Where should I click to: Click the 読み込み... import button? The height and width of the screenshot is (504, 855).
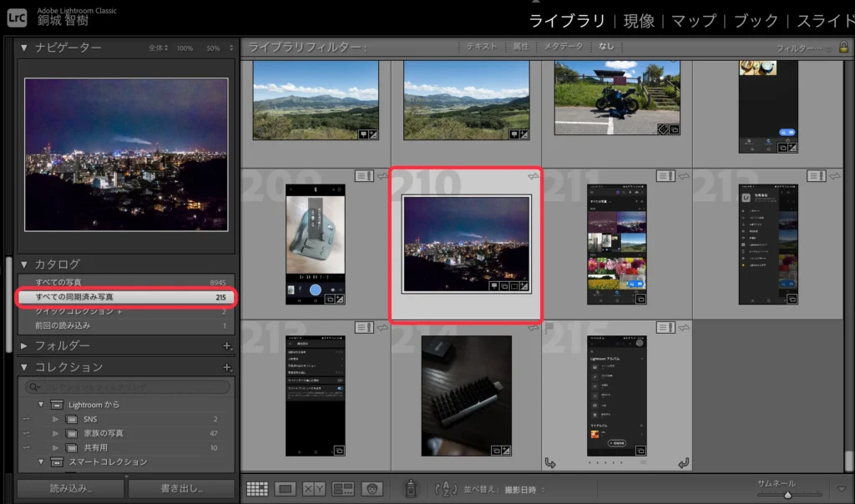(x=70, y=489)
